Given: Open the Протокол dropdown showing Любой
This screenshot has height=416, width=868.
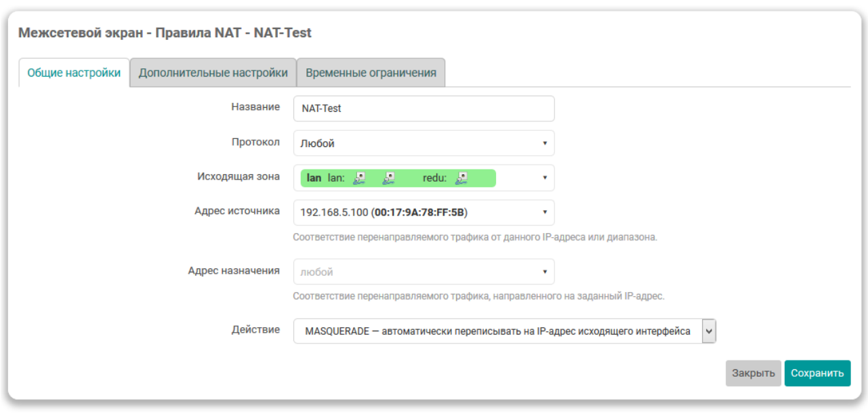Looking at the screenshot, I should [423, 144].
